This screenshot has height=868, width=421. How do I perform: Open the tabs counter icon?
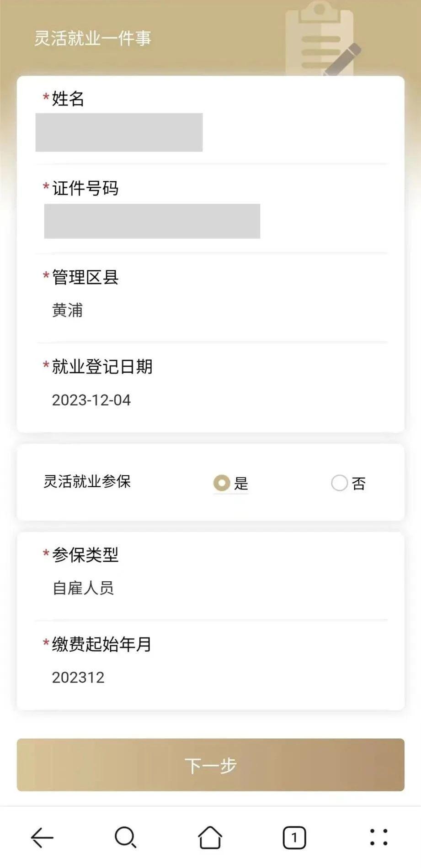pyautogui.click(x=294, y=837)
